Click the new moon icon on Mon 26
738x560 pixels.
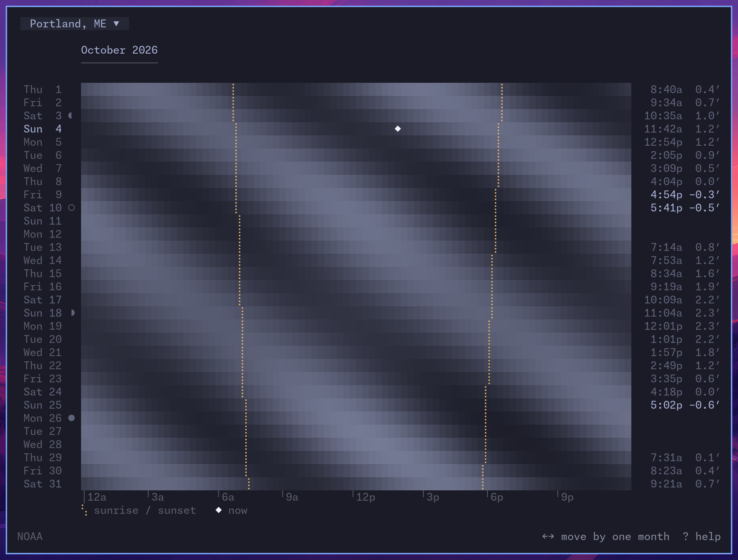point(71,418)
